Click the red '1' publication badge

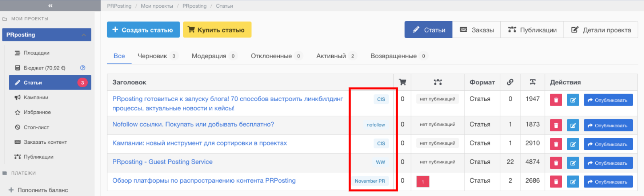(x=423, y=182)
